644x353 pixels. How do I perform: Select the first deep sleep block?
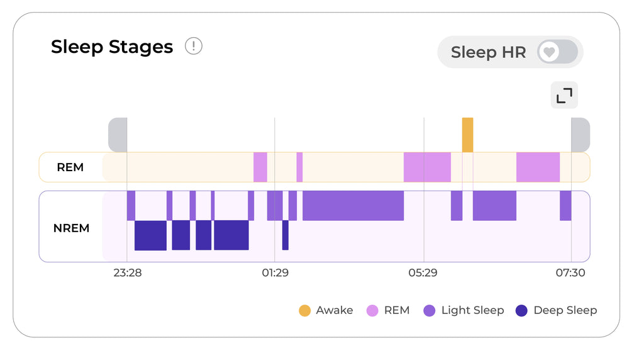point(150,235)
